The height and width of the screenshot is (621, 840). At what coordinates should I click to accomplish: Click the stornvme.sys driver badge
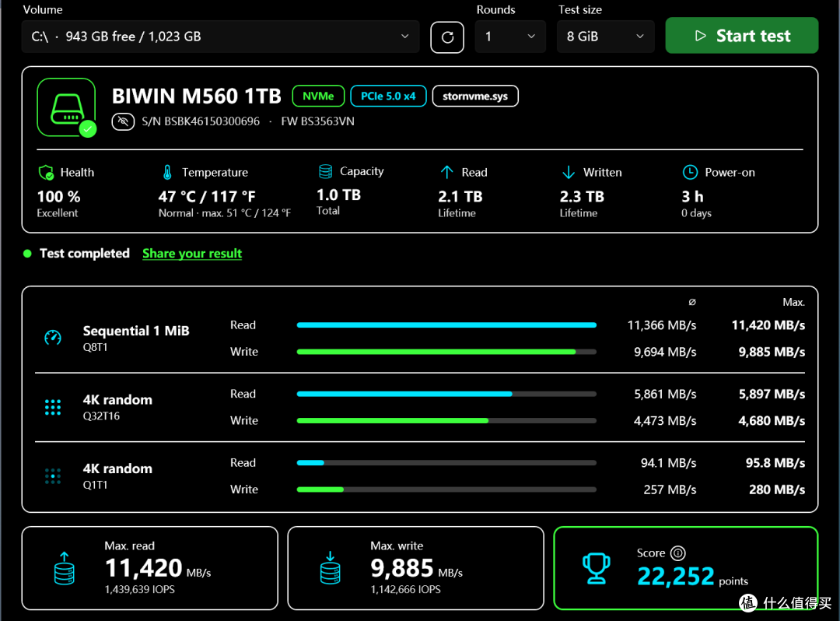click(x=475, y=96)
